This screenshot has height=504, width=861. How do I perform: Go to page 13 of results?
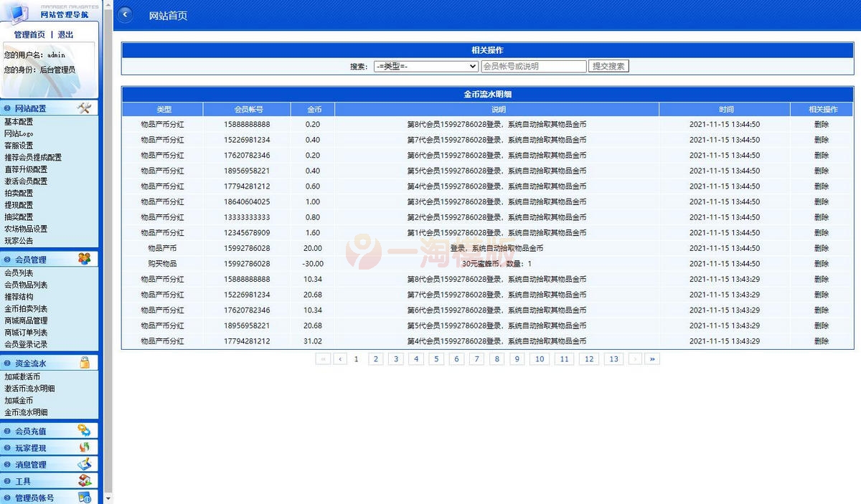(613, 359)
